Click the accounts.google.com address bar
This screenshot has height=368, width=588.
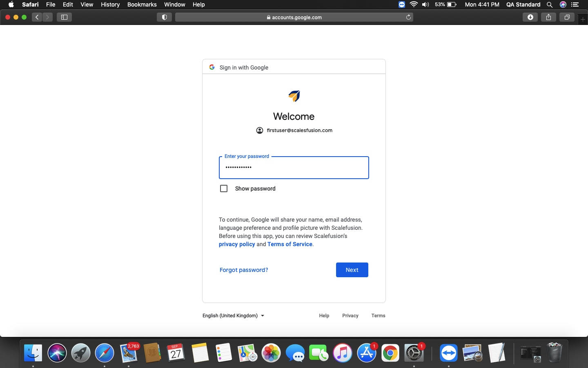tap(294, 17)
